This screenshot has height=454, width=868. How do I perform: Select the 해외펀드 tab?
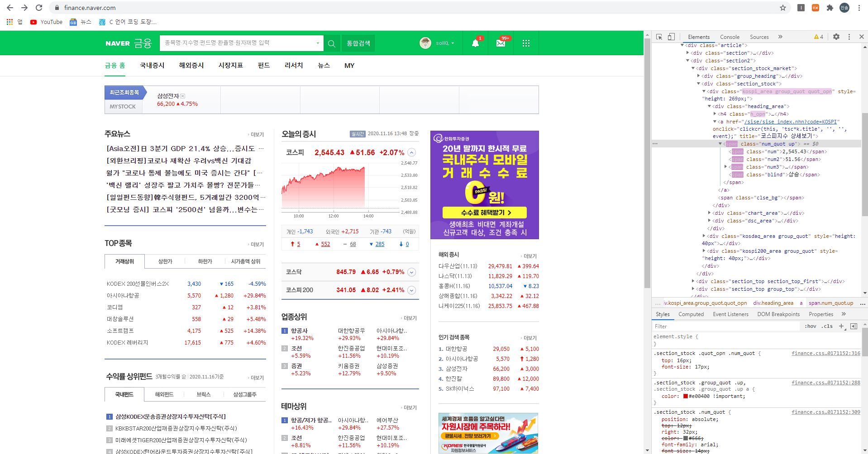click(x=164, y=394)
